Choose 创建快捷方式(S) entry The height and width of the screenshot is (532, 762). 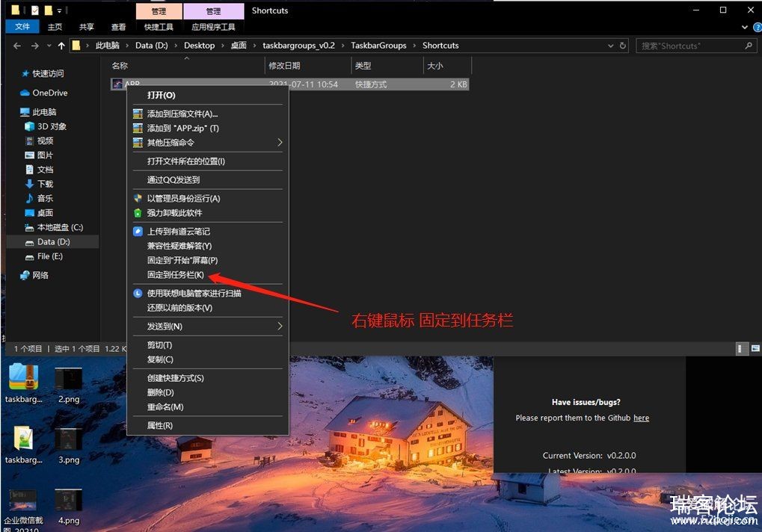pos(207,377)
